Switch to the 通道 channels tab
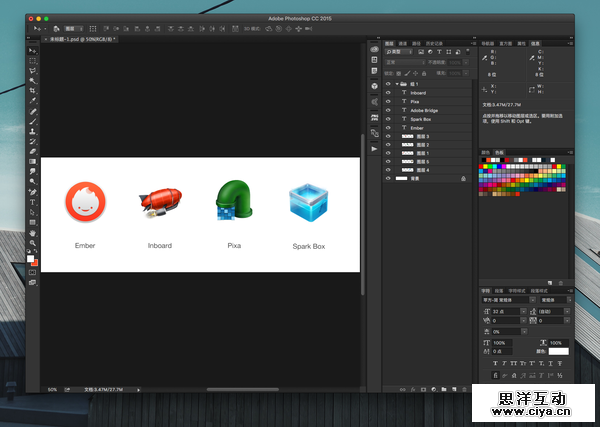This screenshot has width=600, height=427. click(403, 44)
